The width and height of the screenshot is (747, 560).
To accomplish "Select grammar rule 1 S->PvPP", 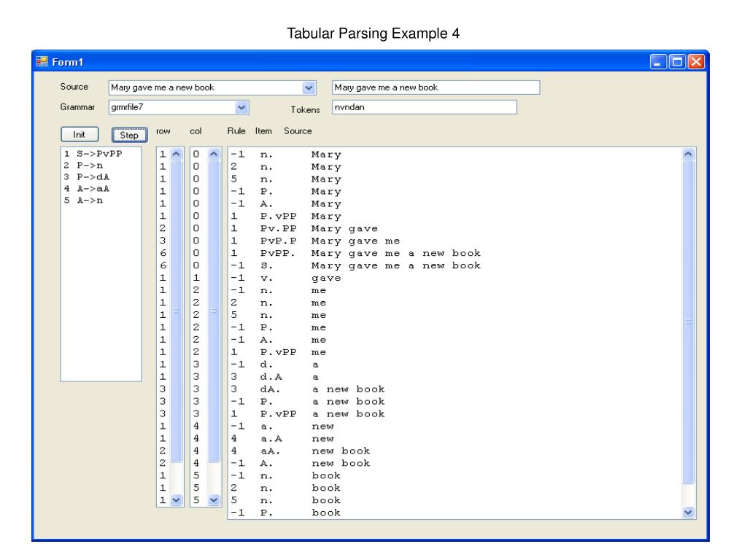I will pyautogui.click(x=93, y=154).
